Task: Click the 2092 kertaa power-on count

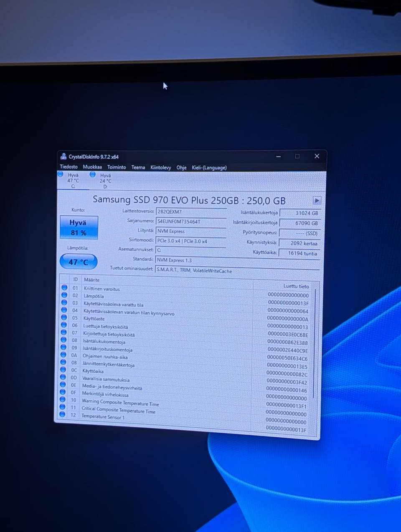Action: [300, 243]
